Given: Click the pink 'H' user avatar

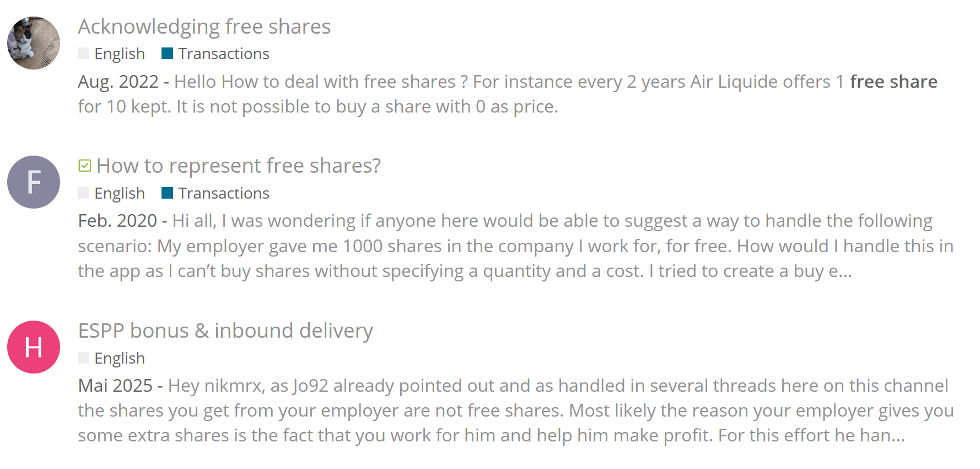Looking at the screenshot, I should point(34,347).
